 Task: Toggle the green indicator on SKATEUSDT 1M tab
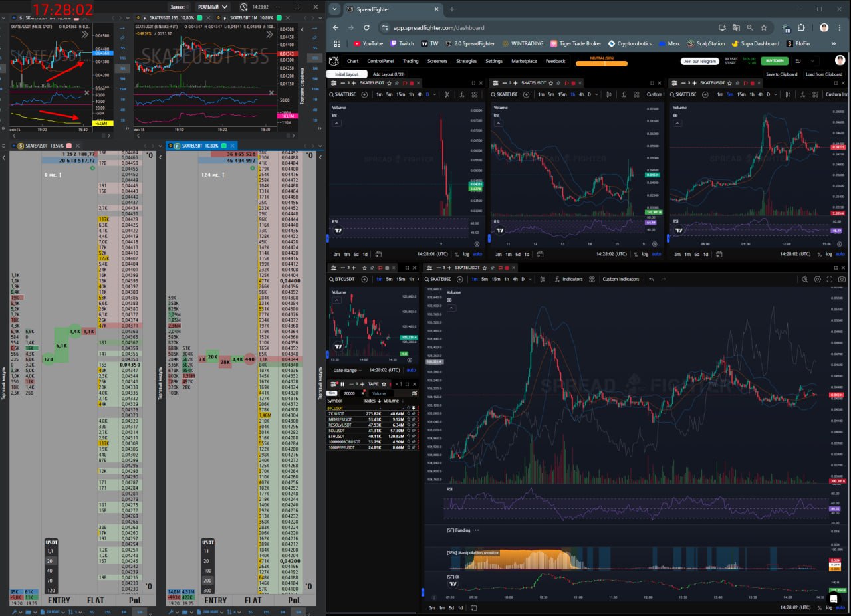tap(280, 16)
